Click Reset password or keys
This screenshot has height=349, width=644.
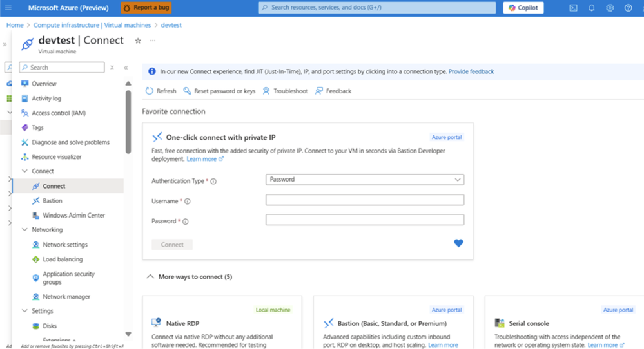pyautogui.click(x=219, y=91)
